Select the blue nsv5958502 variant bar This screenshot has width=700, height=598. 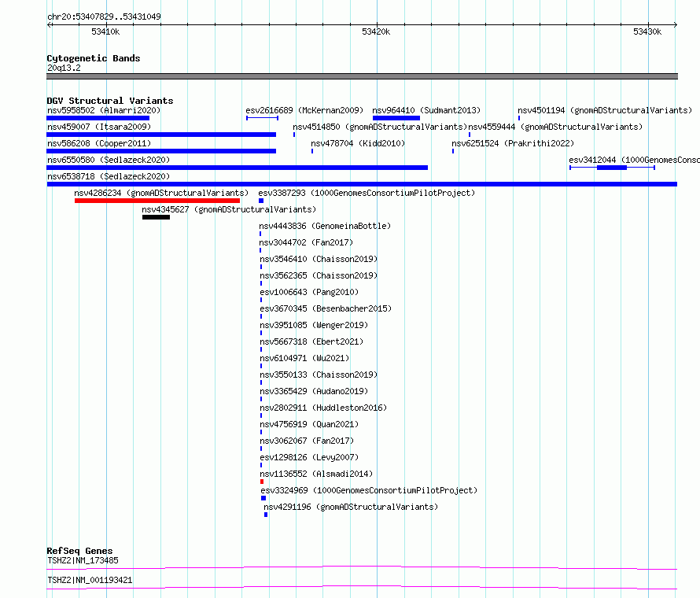(98, 118)
